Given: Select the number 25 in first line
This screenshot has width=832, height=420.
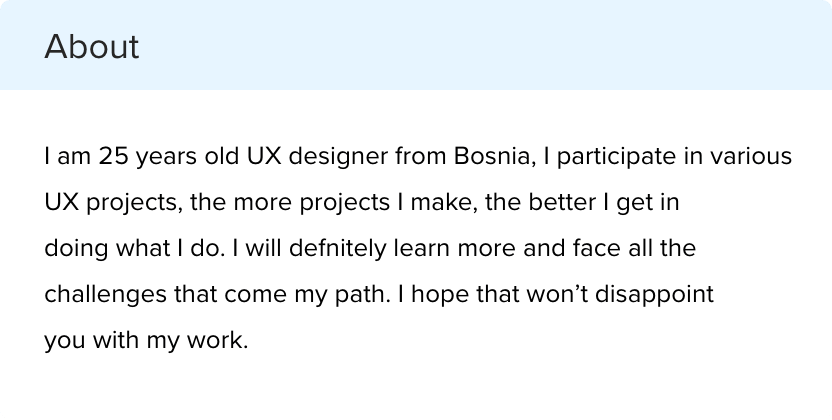Looking at the screenshot, I should [x=113, y=156].
